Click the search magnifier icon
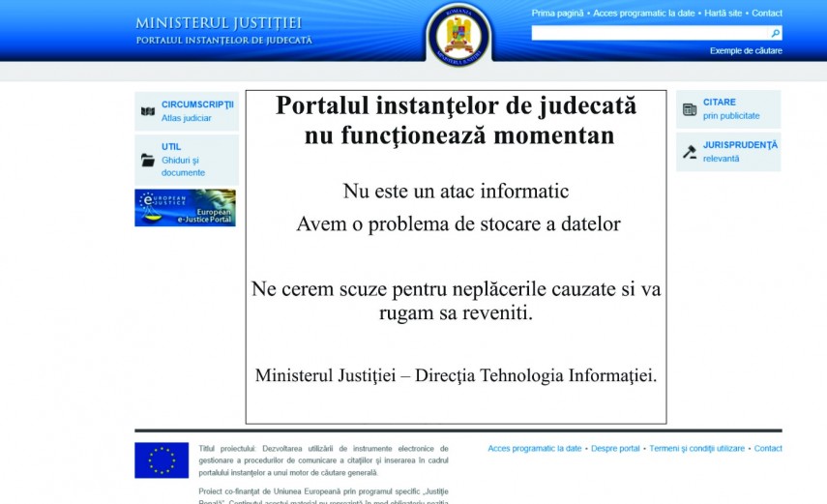This screenshot has height=504, width=827. pos(775,33)
